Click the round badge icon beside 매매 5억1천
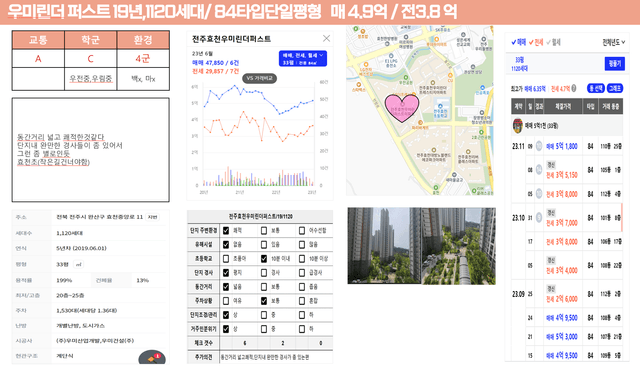The image size is (640, 368). [x=518, y=126]
